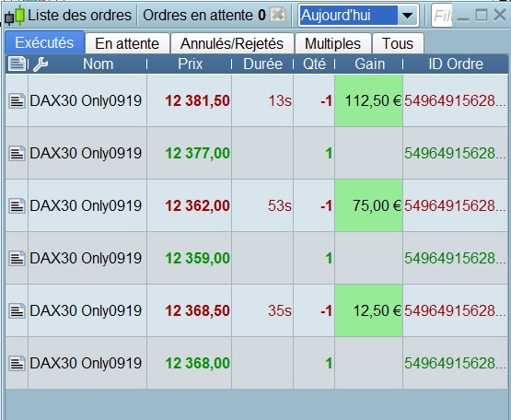
Task: Select the price 12 377,00
Action: click(197, 153)
